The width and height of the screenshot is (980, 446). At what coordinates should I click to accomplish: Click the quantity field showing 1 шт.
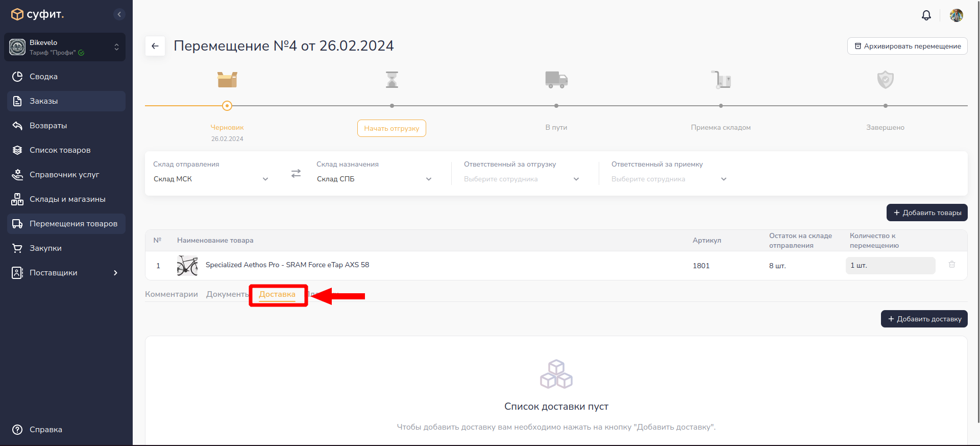pyautogui.click(x=891, y=266)
